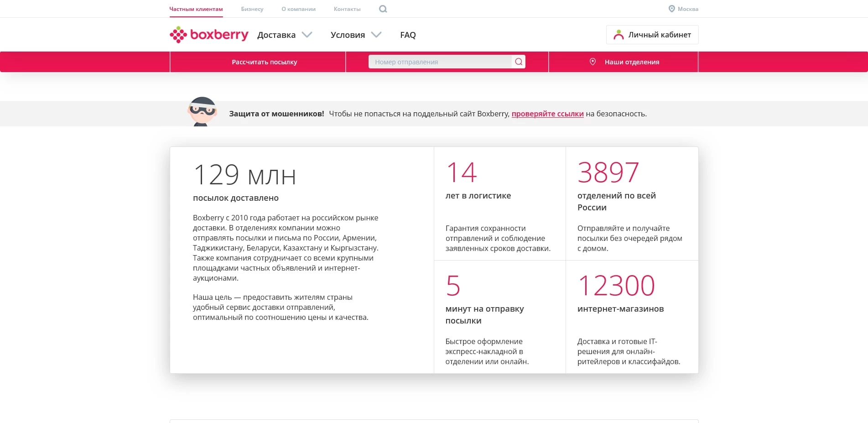Select the Частным клиентам tab

tap(196, 9)
